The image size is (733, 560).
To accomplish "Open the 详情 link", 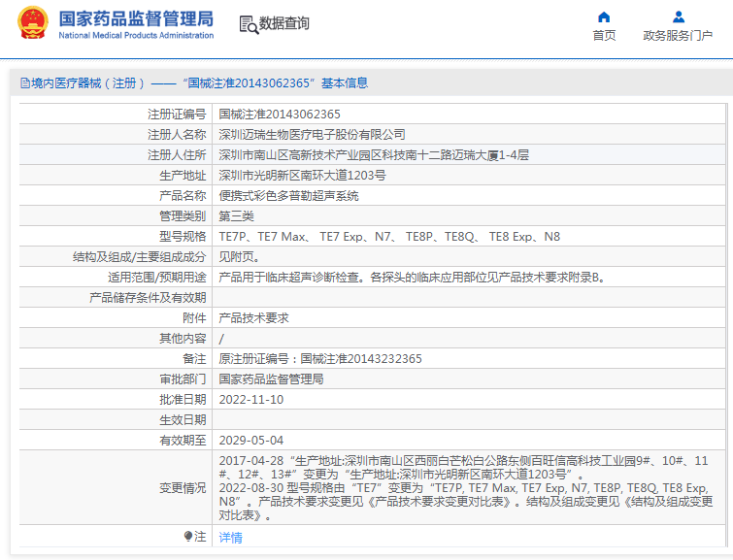I will click(x=230, y=537).
